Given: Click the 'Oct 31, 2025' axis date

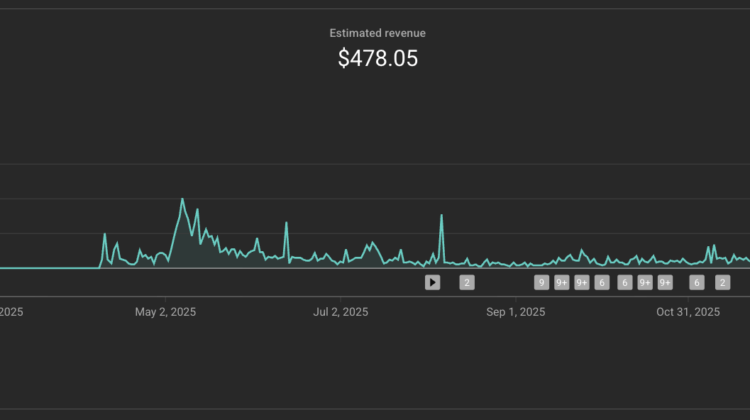Looking at the screenshot, I should pos(688,312).
